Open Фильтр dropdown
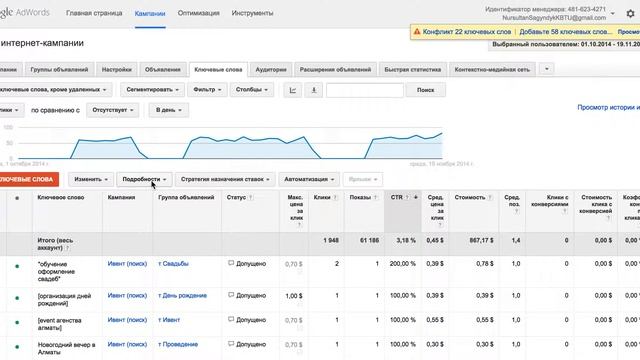 207,90
